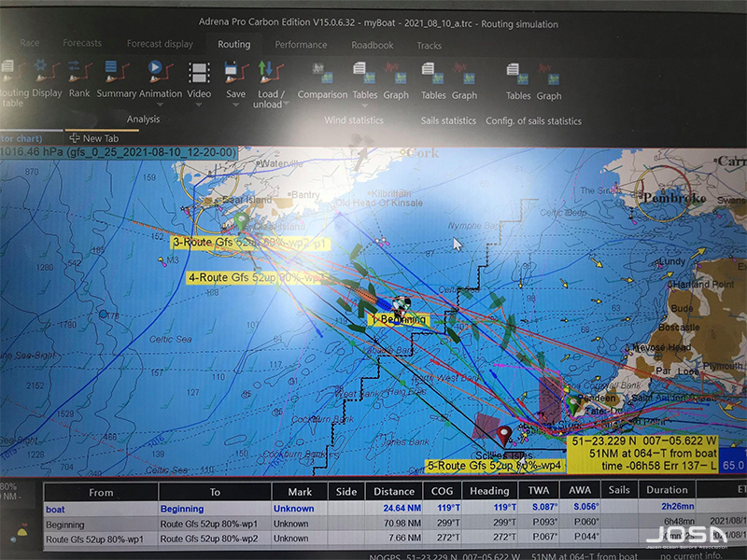Select the Routing ribbon tab
The image size is (747, 560).
pyautogui.click(x=234, y=44)
